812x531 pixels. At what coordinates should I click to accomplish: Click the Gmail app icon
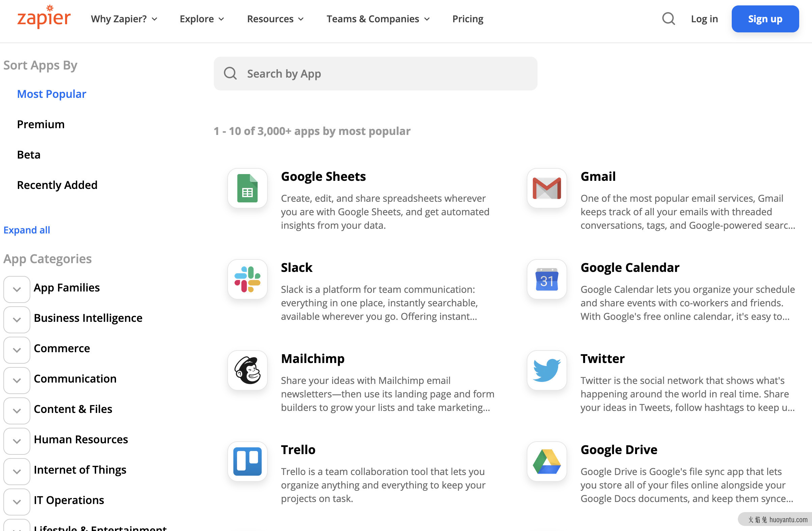(x=547, y=188)
